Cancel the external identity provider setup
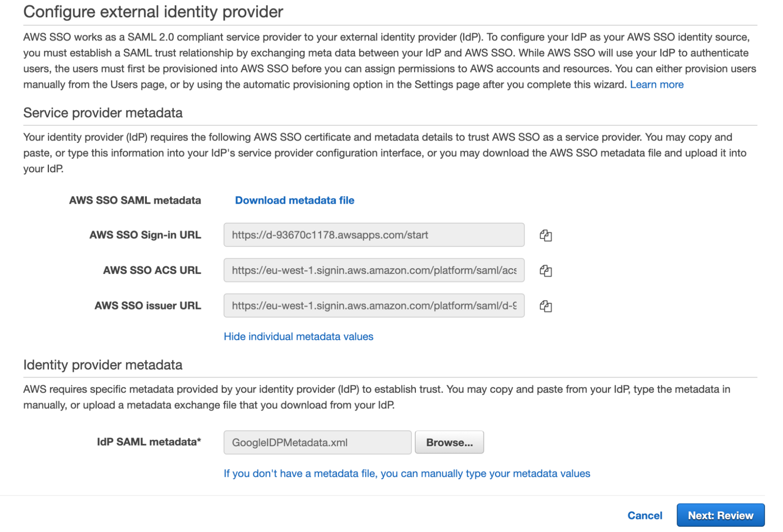 [x=644, y=515]
